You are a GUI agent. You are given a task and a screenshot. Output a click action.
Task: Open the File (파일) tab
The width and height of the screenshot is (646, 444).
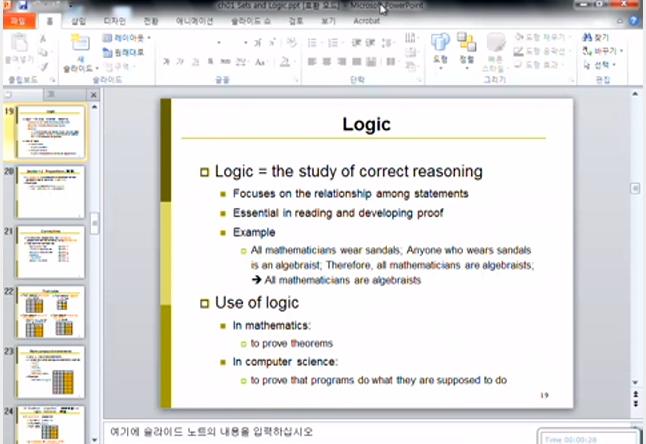[17, 20]
